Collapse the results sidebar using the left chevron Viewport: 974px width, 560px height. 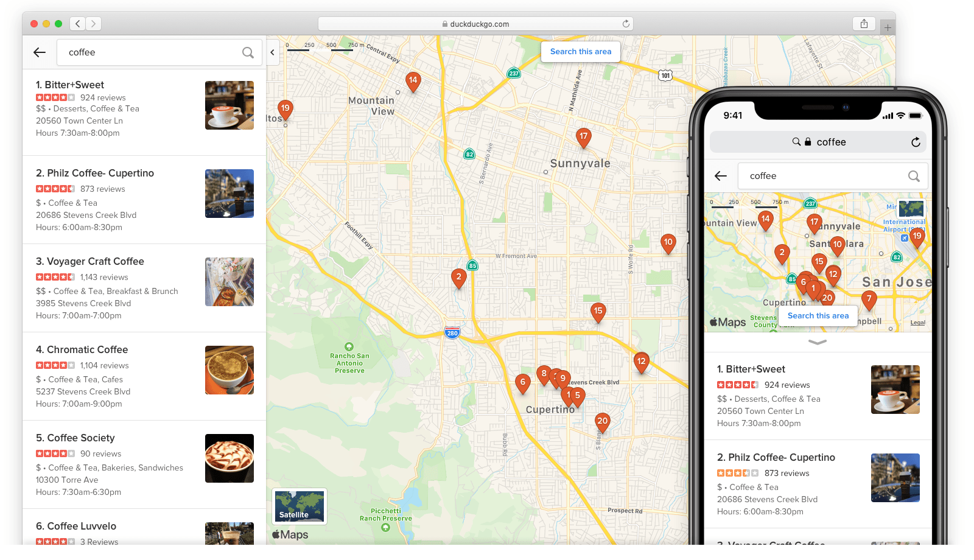point(272,52)
